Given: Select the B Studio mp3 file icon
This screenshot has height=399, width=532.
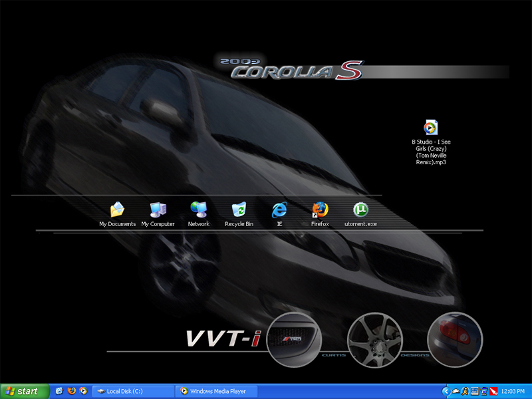Looking at the screenshot, I should click(x=431, y=128).
